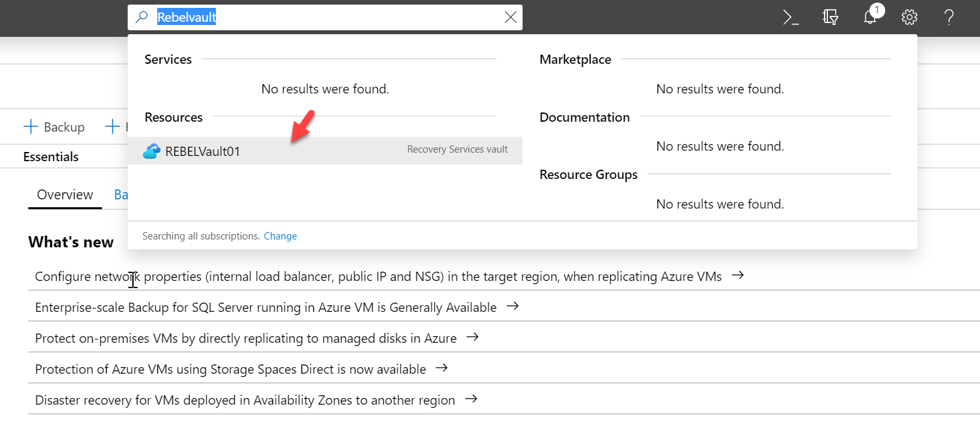Viewport: 980px width, 425px height.
Task: Click the Marketplace section heading
Action: pos(575,59)
